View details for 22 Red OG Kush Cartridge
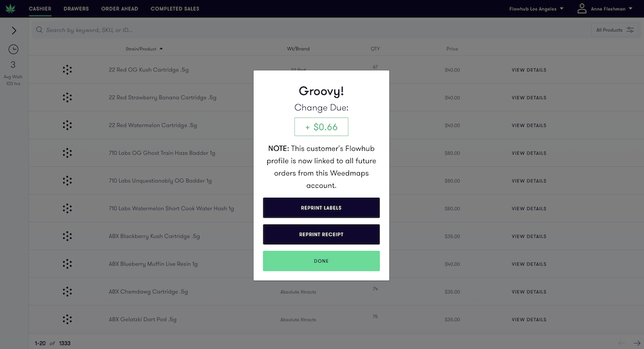 (x=529, y=70)
